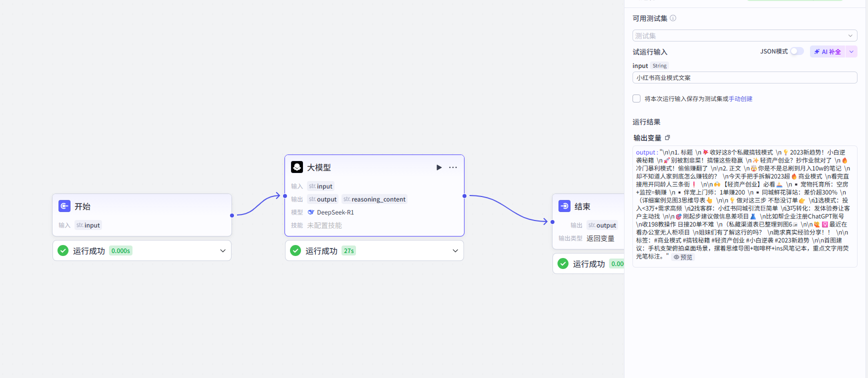Click the AI 补全 button

coord(827,51)
